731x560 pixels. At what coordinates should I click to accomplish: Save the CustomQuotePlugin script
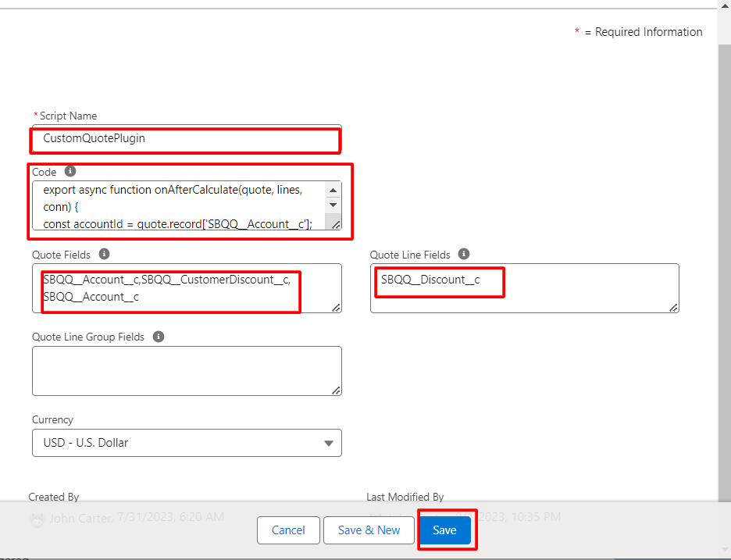446,530
